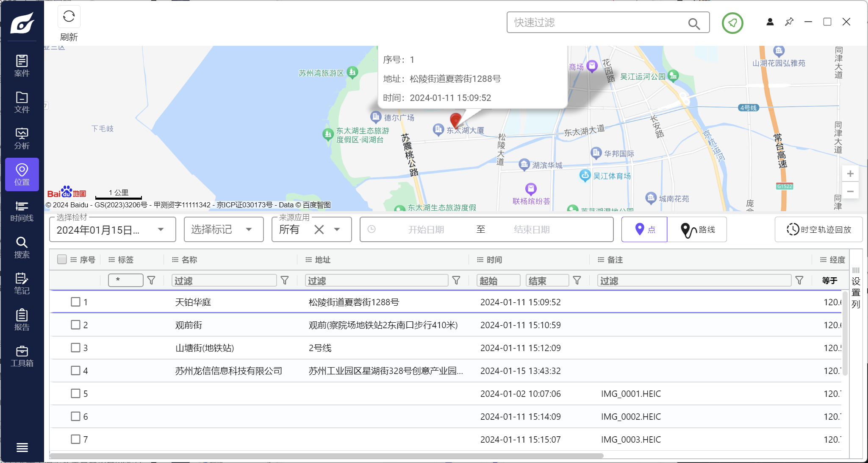Click the refresh icon
This screenshot has height=463, width=868.
[69, 17]
